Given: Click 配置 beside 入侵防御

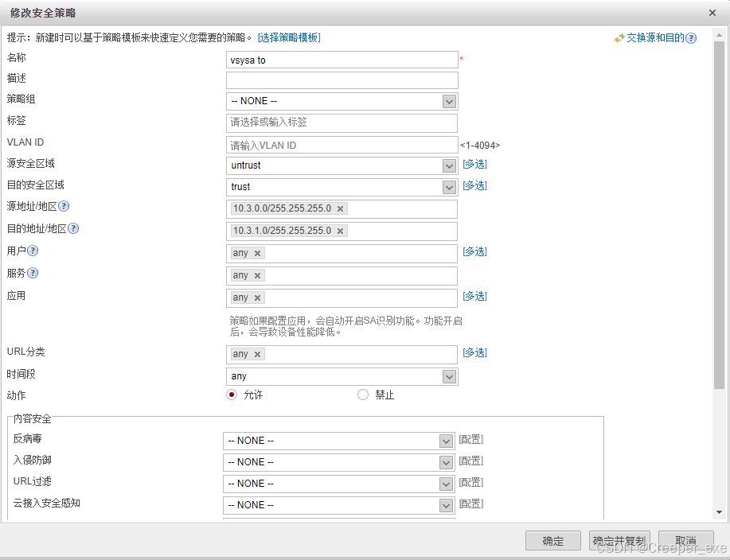Looking at the screenshot, I should [x=471, y=461].
